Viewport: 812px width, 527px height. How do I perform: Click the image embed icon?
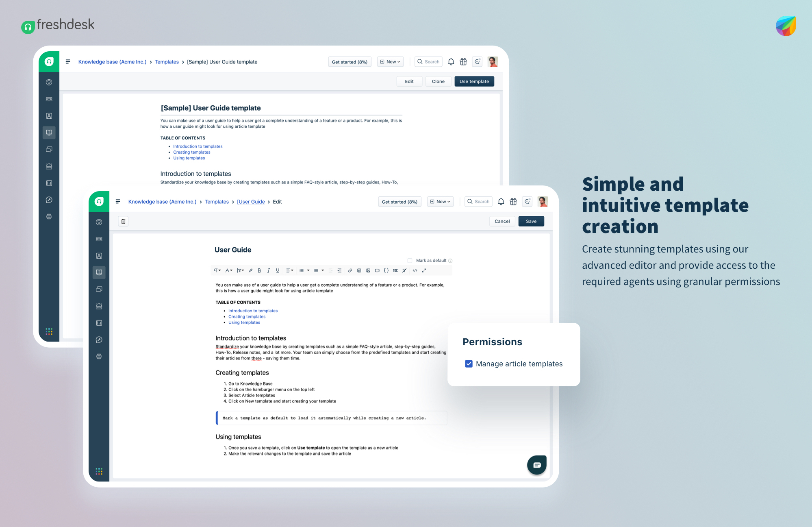(367, 272)
